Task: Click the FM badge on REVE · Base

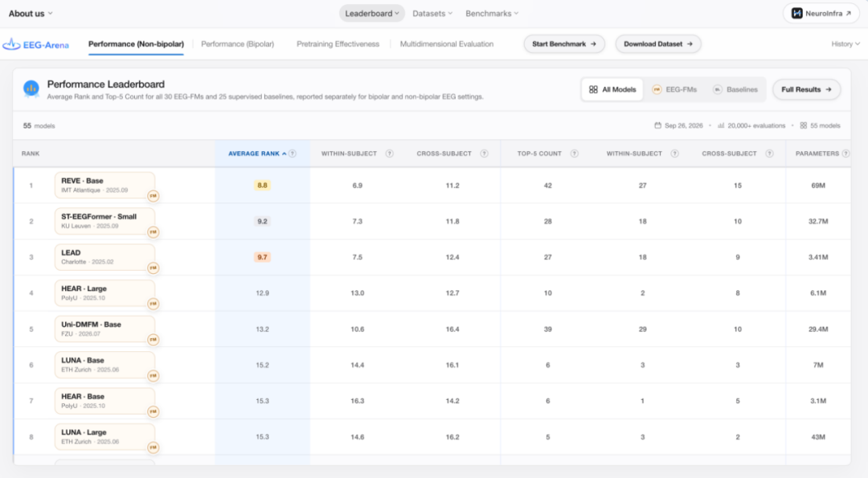Action: pyautogui.click(x=154, y=196)
